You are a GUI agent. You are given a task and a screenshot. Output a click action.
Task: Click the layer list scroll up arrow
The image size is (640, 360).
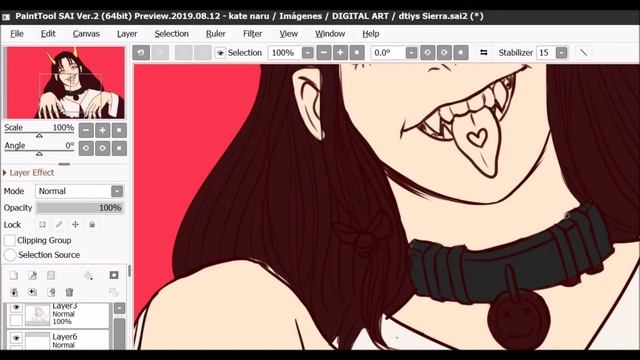coord(120,308)
